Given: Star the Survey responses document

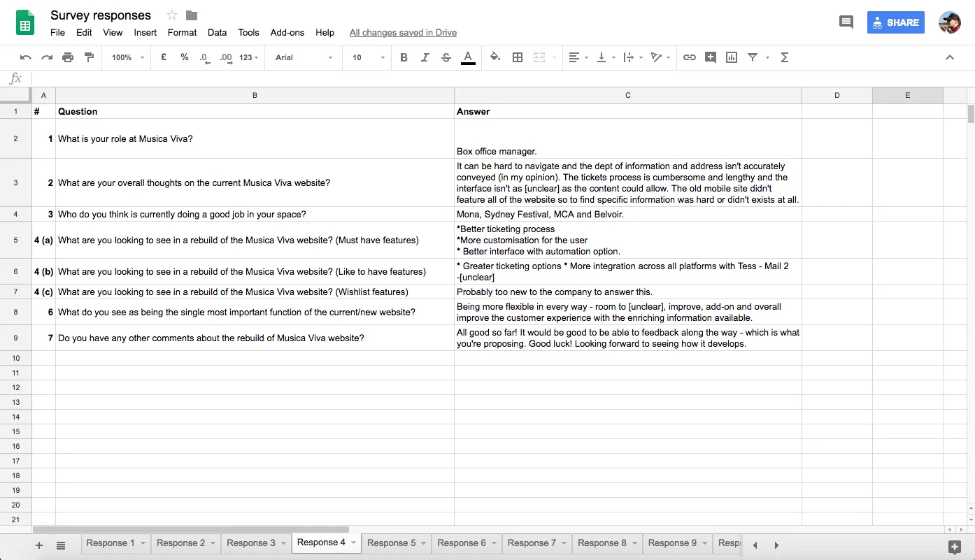Looking at the screenshot, I should 172,15.
